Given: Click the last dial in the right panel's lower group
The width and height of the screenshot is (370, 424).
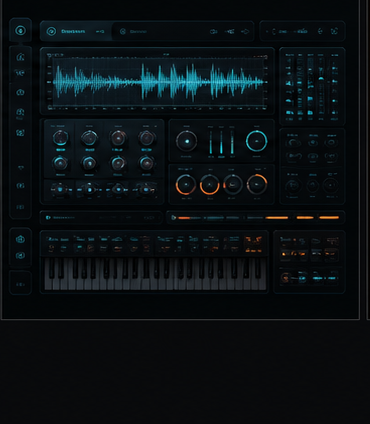Looking at the screenshot, I should [331, 185].
